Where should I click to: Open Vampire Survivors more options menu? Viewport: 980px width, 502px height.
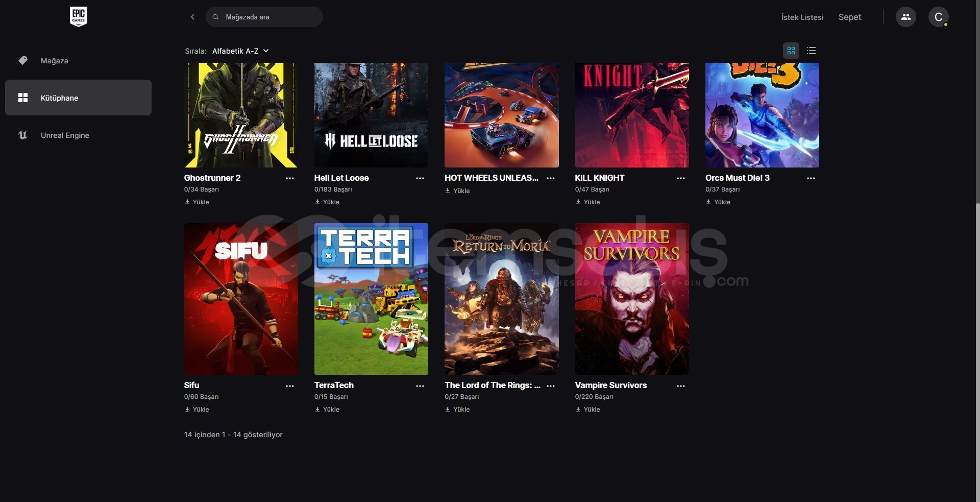pyautogui.click(x=681, y=386)
